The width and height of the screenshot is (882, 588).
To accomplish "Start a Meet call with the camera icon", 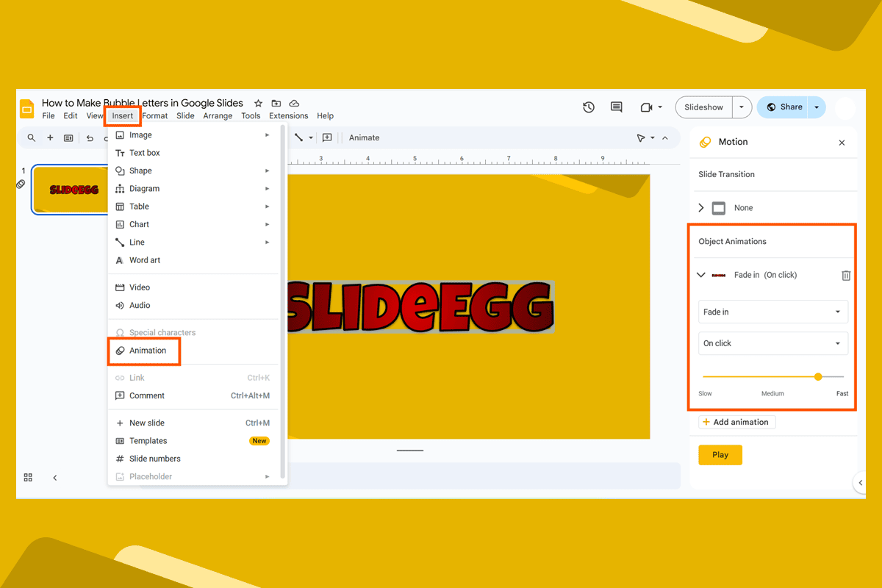I will coord(645,107).
